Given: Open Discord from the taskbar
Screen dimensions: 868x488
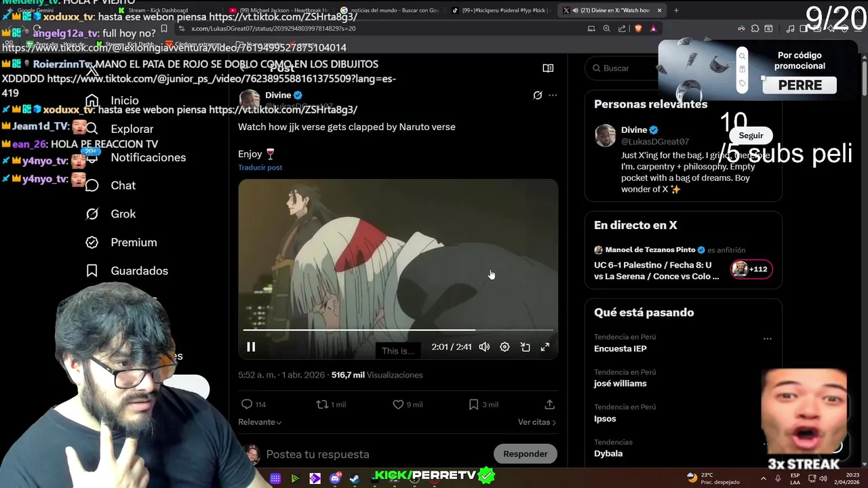Looking at the screenshot, I should (x=335, y=479).
